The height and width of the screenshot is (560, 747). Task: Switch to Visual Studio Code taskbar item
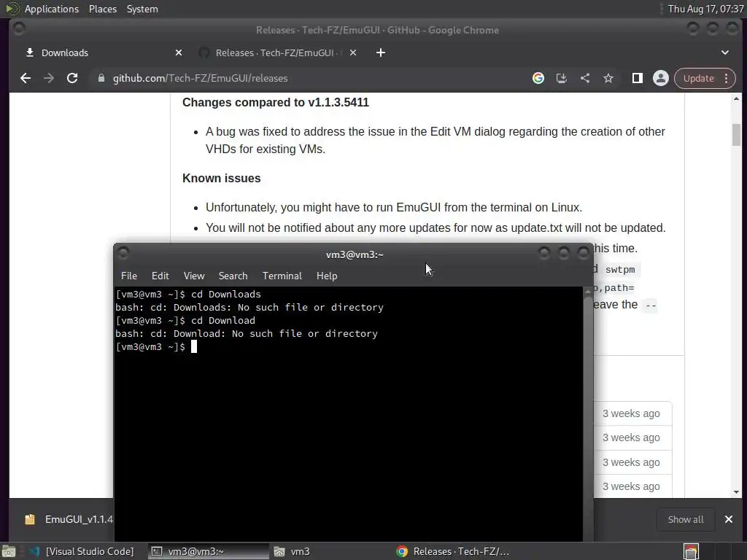click(81, 551)
